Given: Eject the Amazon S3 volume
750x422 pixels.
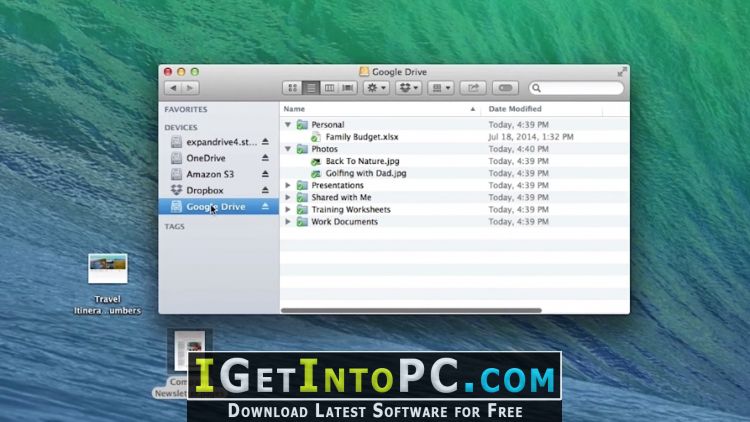Looking at the screenshot, I should 265,174.
